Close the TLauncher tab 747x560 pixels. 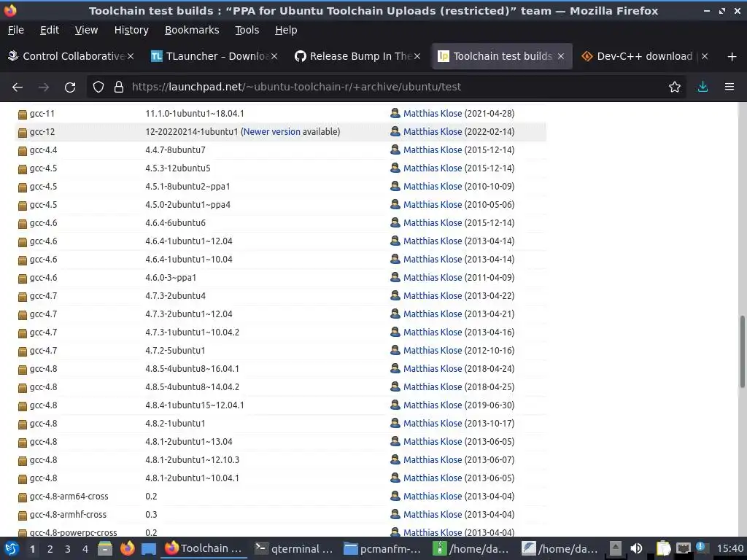(x=274, y=56)
